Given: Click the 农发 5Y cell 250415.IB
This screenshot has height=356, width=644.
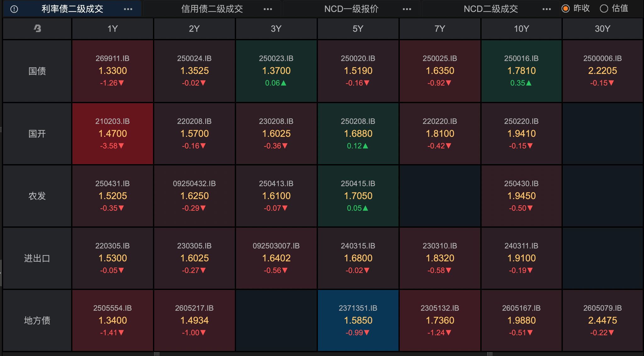Looking at the screenshot, I should (358, 196).
